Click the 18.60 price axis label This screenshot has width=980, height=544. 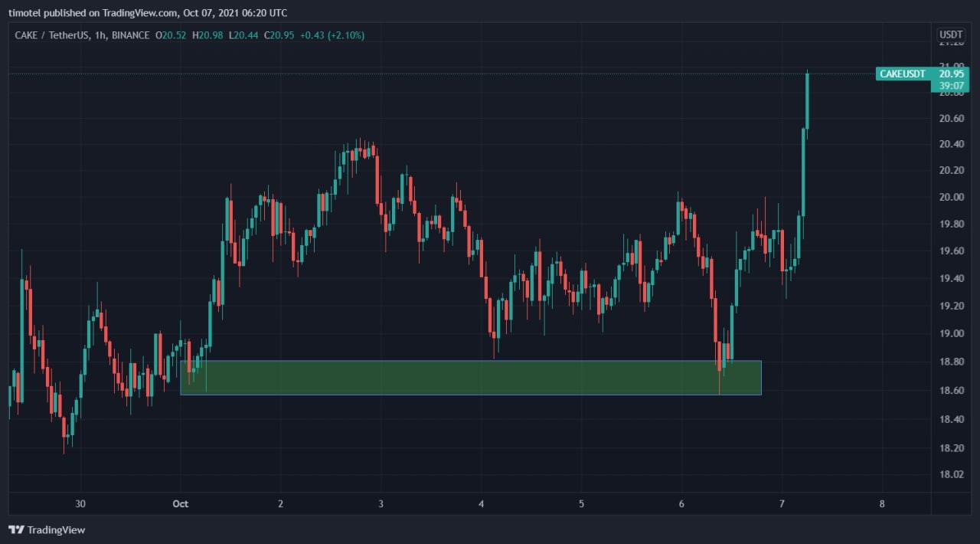(951, 391)
